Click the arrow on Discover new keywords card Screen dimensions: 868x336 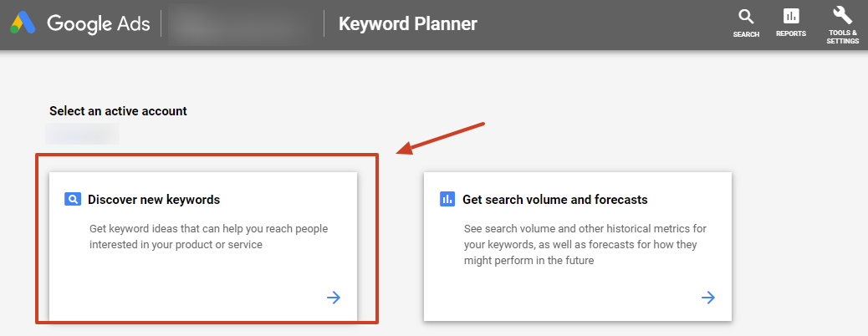pos(334,298)
